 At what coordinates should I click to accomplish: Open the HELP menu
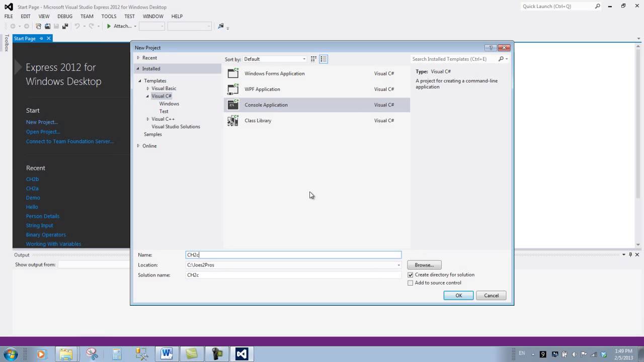pyautogui.click(x=177, y=16)
